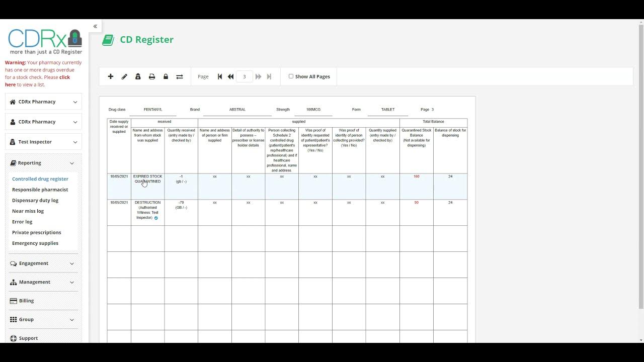This screenshot has height=362, width=644.
Task: Expand the Engagement section
Action: [x=42, y=263]
